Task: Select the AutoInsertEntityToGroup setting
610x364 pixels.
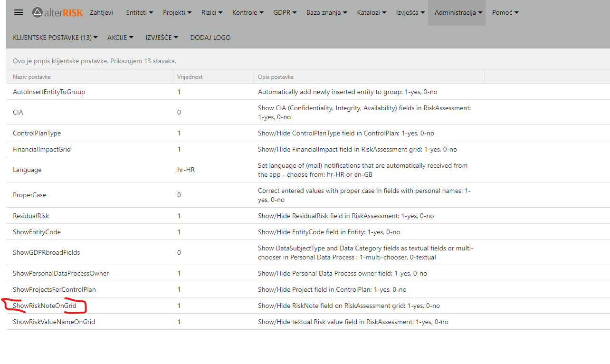Action: (49, 92)
